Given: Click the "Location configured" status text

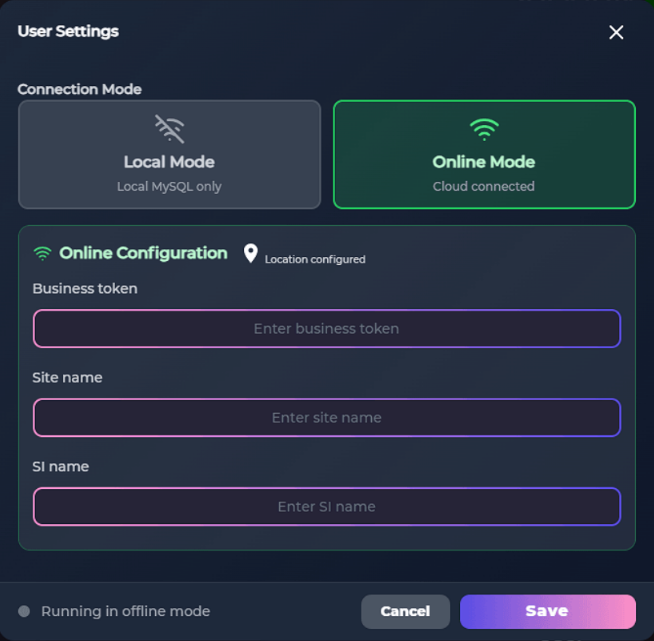Looking at the screenshot, I should 315,259.
